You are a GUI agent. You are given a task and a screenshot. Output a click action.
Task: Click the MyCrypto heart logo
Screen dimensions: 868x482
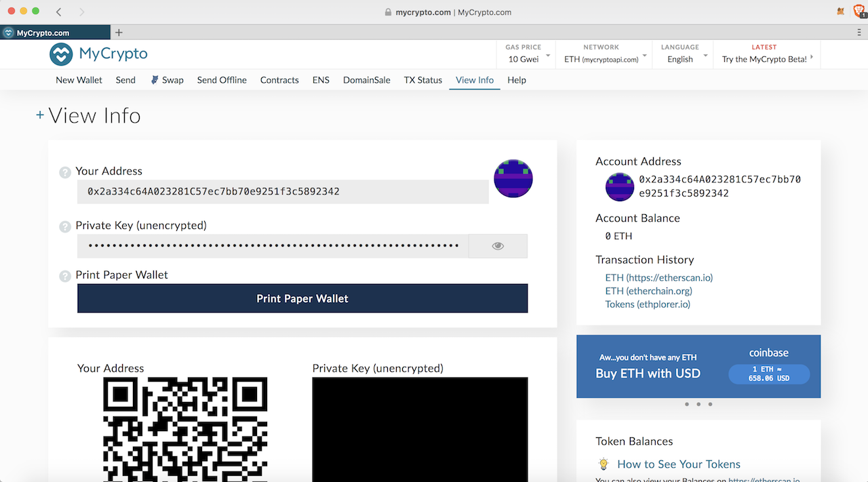pyautogui.click(x=61, y=54)
